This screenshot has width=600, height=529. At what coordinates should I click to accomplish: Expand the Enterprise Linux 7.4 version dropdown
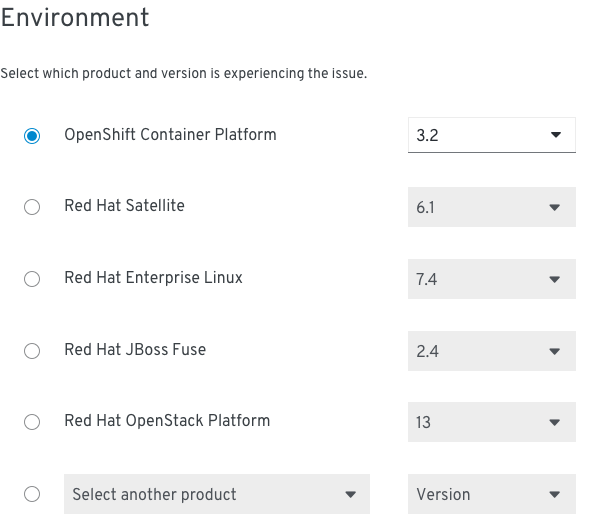coord(492,279)
